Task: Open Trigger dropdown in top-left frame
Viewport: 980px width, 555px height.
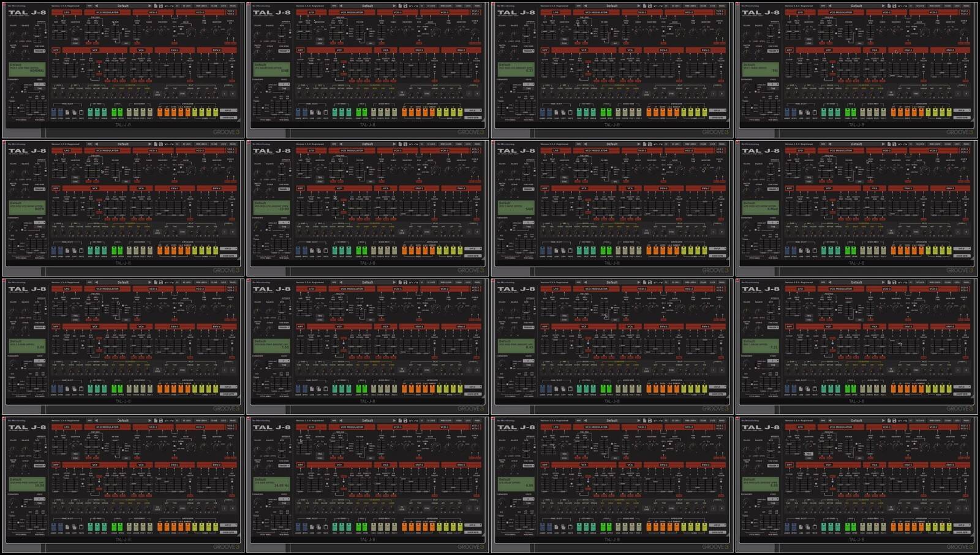Action: pos(40,51)
